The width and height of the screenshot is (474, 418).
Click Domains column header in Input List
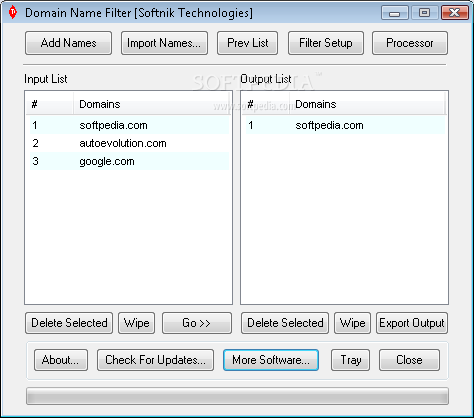click(152, 104)
